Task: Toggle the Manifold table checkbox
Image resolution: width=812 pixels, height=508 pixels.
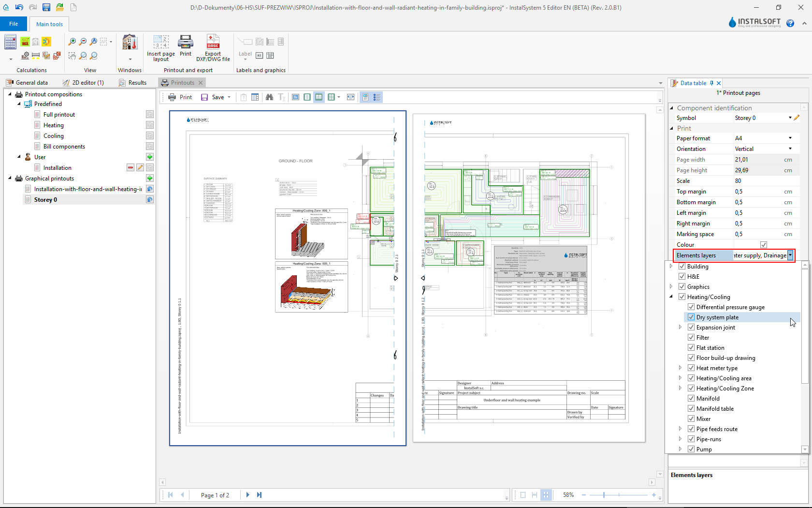Action: point(691,409)
